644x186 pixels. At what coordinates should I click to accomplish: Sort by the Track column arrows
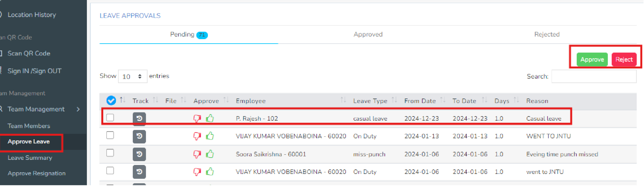tap(155, 100)
